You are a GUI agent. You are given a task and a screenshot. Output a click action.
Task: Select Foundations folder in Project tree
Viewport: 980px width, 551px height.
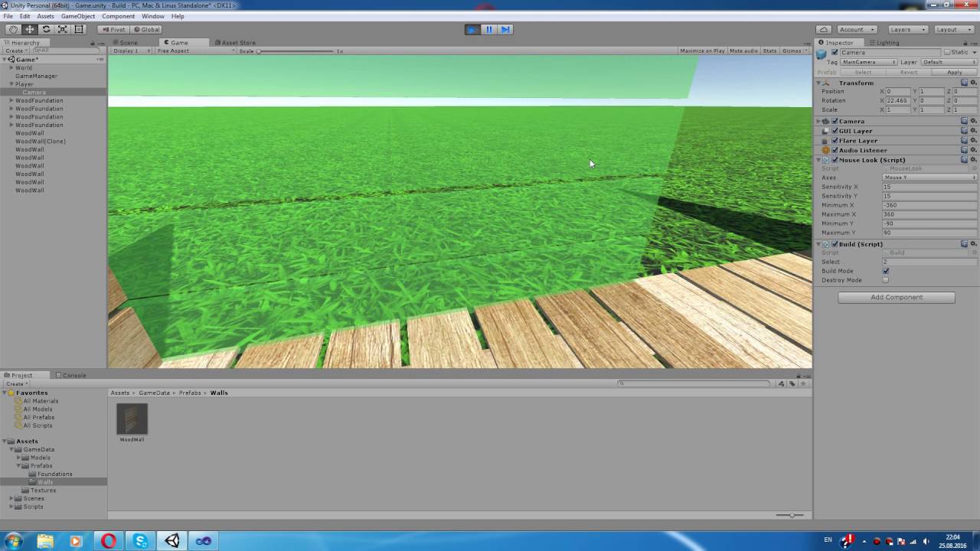point(55,474)
